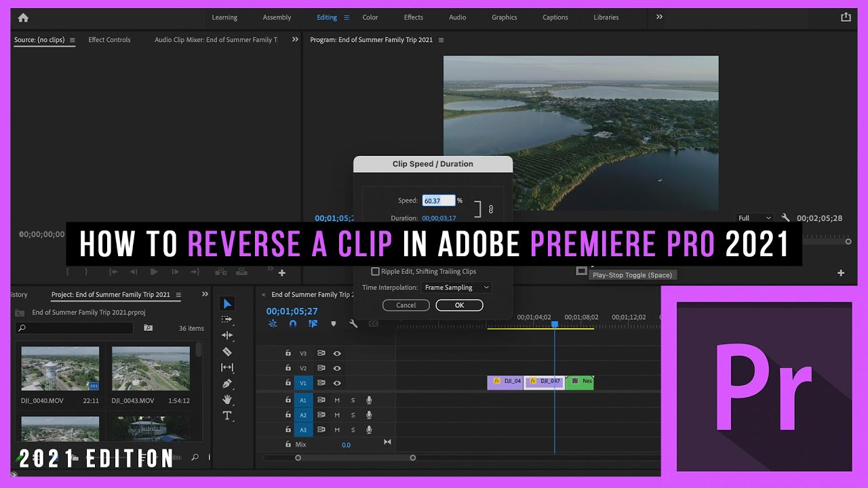Screen dimensions: 868x488
Task: Toggle A2 track targeting
Action: (x=304, y=415)
